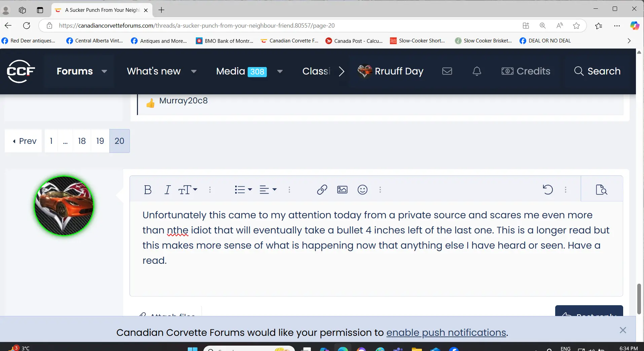
Task: Go to page 19 of the thread
Action: (x=100, y=141)
